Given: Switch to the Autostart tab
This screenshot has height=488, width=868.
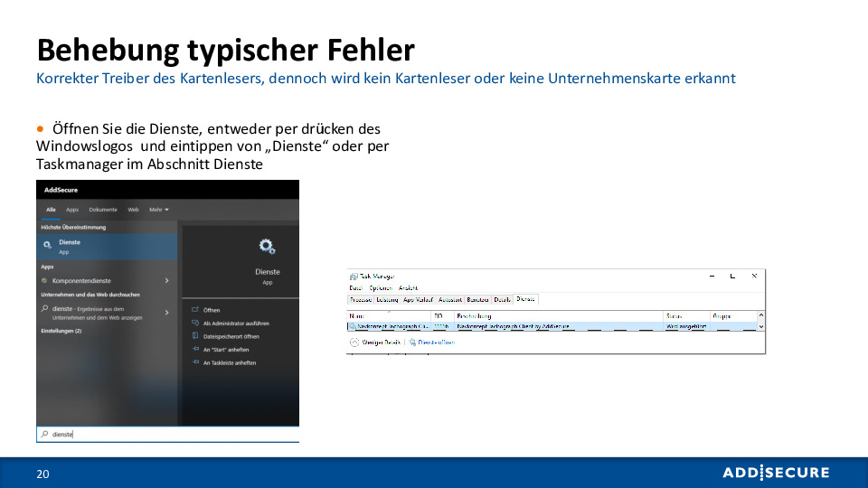Looking at the screenshot, I should [x=450, y=300].
